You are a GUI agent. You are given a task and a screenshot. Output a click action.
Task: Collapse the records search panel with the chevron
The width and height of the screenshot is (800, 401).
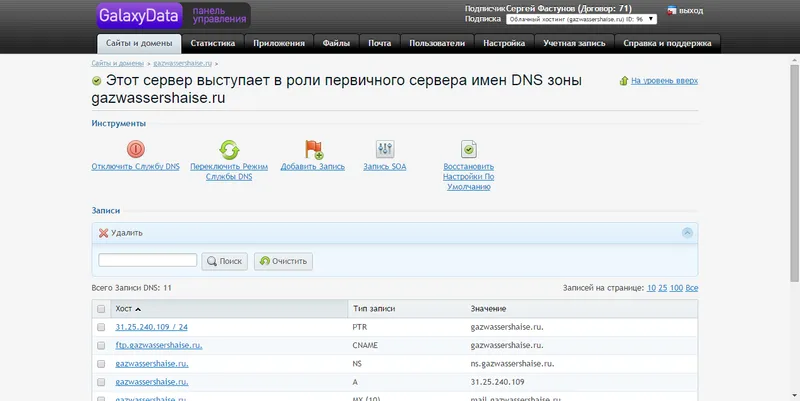(x=687, y=233)
